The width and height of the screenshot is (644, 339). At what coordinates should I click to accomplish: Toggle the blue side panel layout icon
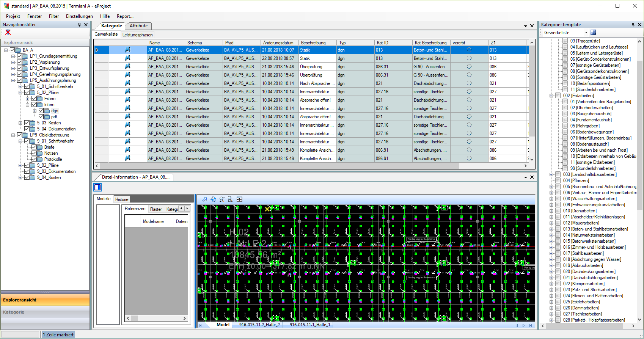click(x=97, y=187)
